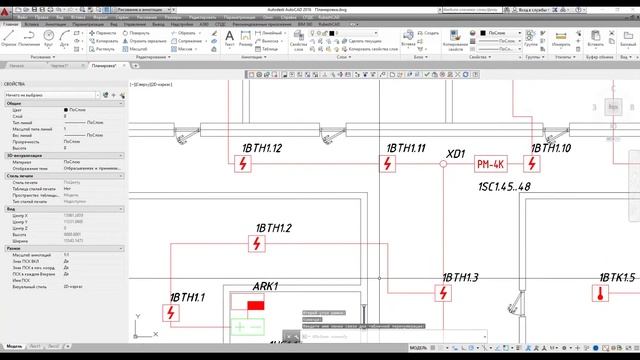Select the Круг (Circle) tool
The image size is (640, 360).
(49, 38)
